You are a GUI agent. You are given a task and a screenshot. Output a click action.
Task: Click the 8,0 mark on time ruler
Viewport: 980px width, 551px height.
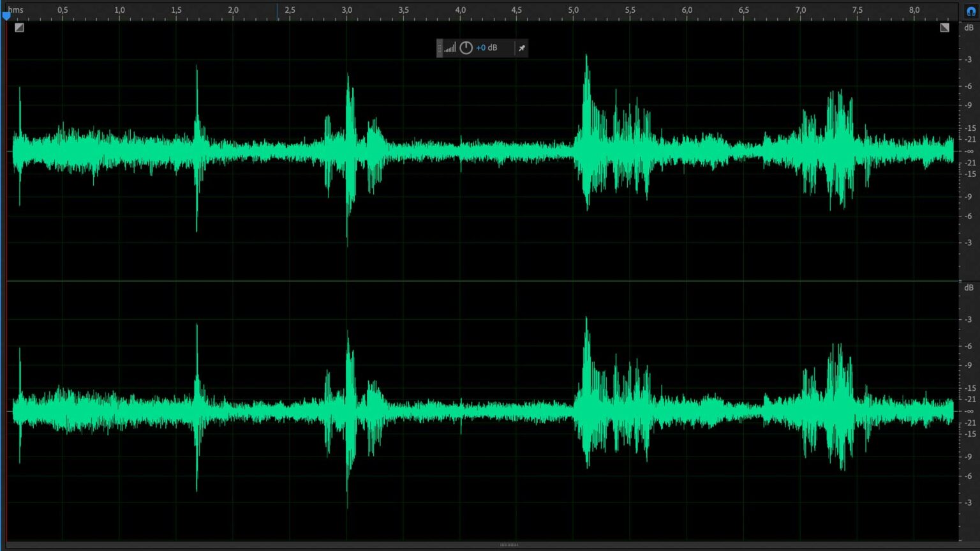[x=914, y=10]
